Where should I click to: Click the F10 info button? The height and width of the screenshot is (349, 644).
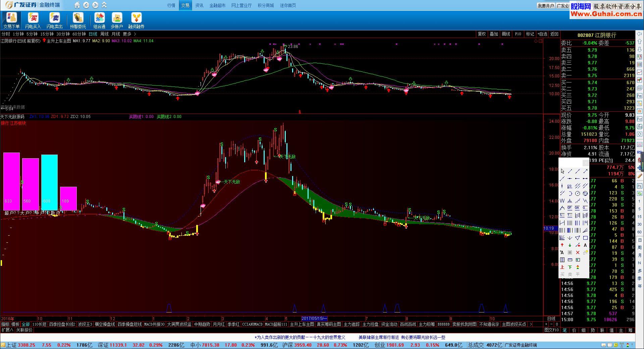click(518, 34)
